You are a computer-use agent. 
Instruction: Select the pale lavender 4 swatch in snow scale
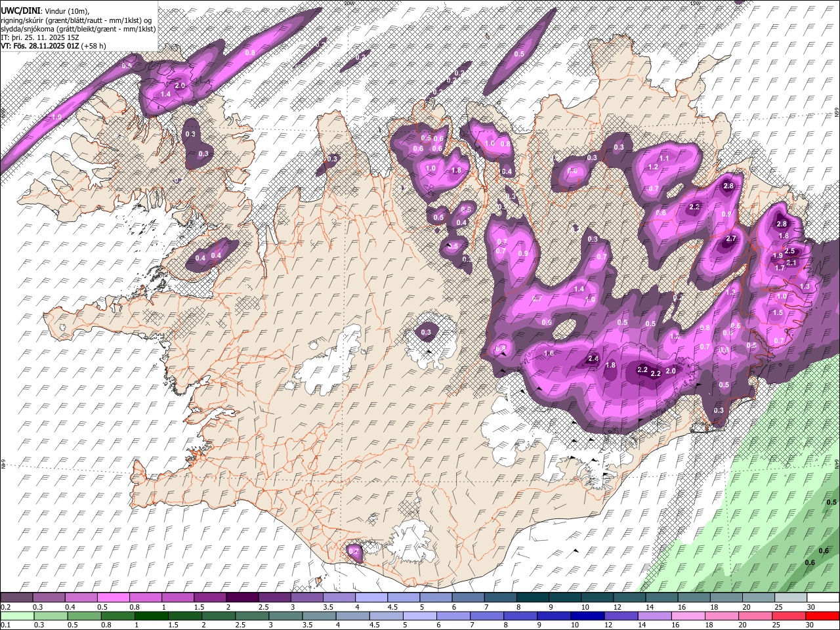click(x=371, y=598)
